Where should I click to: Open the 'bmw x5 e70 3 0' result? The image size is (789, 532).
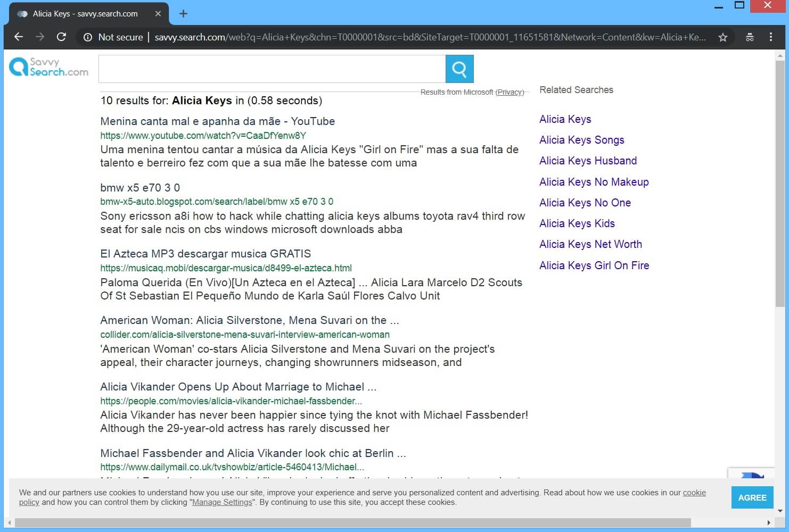[x=140, y=188]
